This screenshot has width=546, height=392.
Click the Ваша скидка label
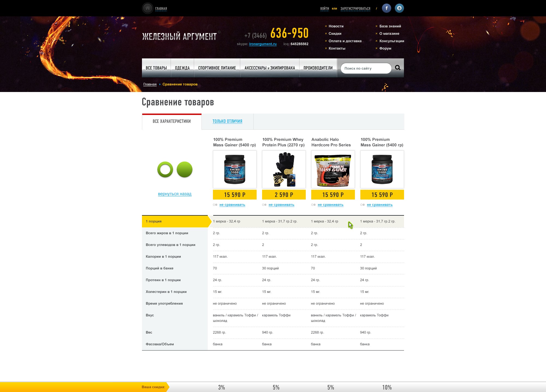coord(153,387)
